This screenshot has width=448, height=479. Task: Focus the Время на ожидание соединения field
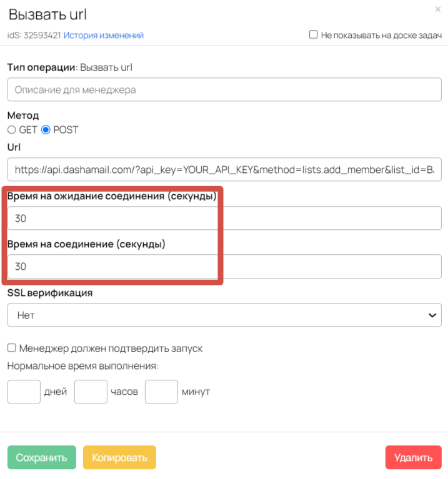coord(224,218)
